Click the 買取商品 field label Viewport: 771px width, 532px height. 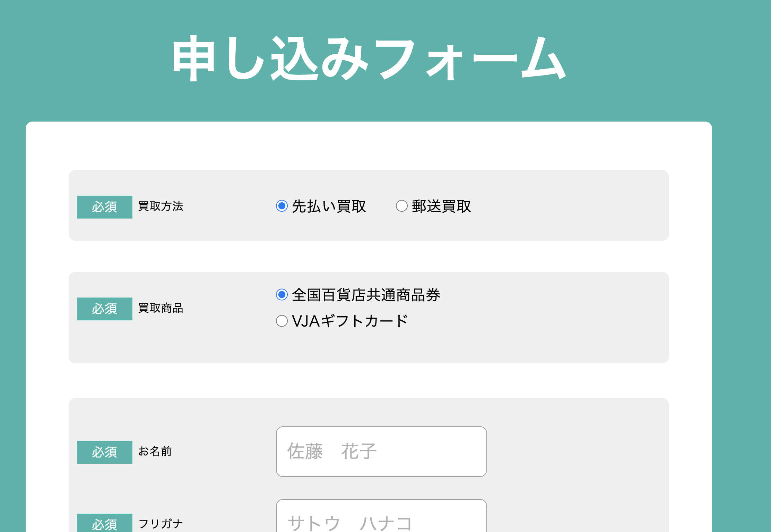pos(161,308)
